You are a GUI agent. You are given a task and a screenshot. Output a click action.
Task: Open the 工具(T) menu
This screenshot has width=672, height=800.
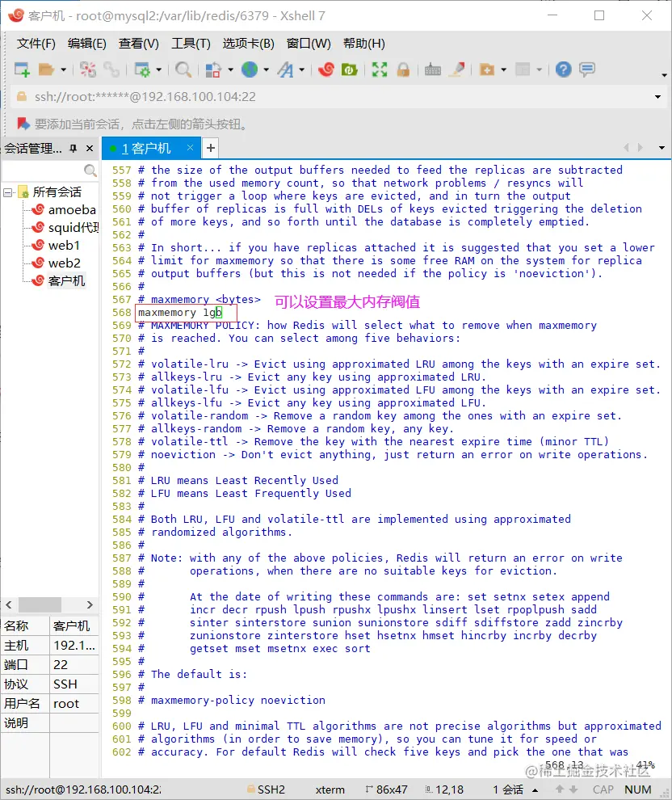(x=191, y=44)
